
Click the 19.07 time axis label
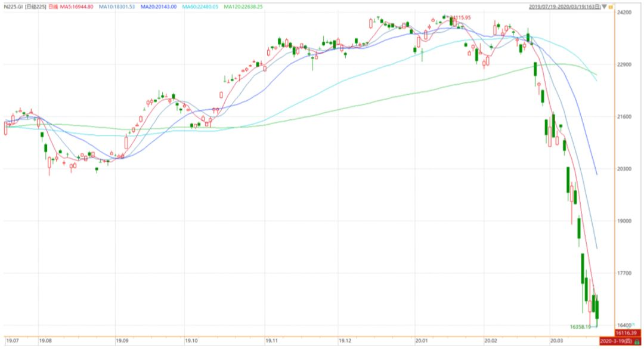[13, 341]
